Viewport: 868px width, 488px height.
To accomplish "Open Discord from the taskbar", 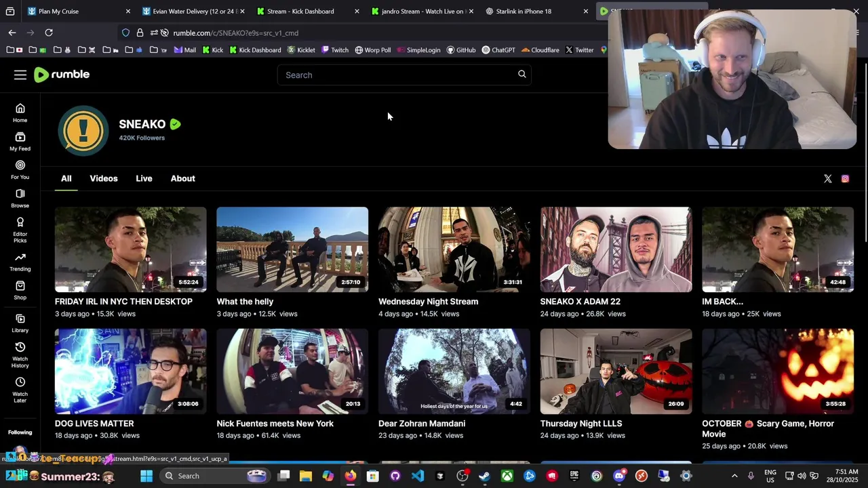I will 618,476.
